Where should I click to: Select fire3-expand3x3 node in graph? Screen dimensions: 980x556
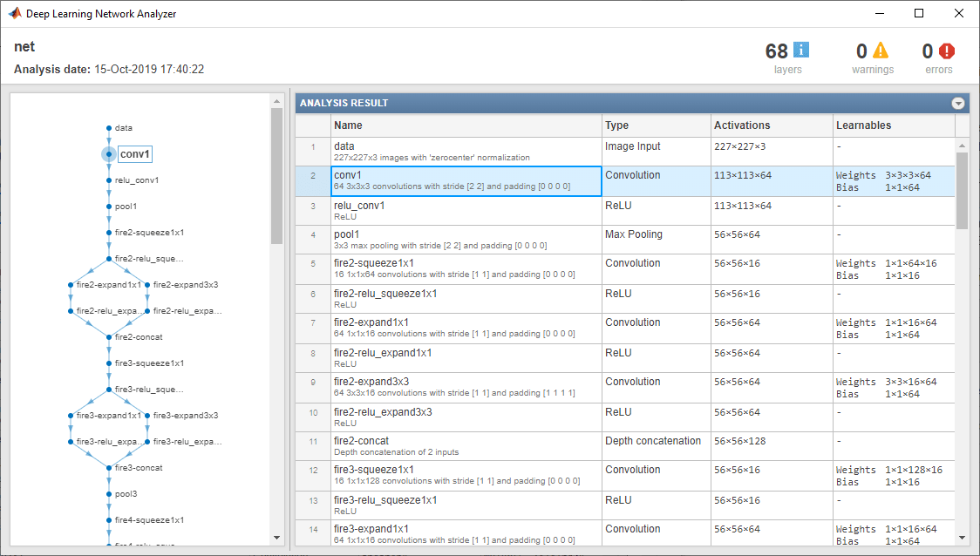[x=147, y=416]
